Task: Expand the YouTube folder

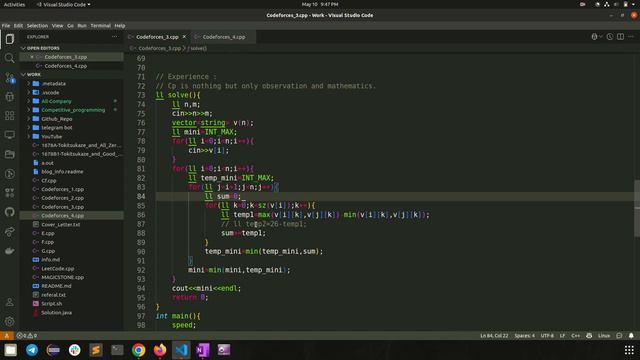Action: point(29,137)
